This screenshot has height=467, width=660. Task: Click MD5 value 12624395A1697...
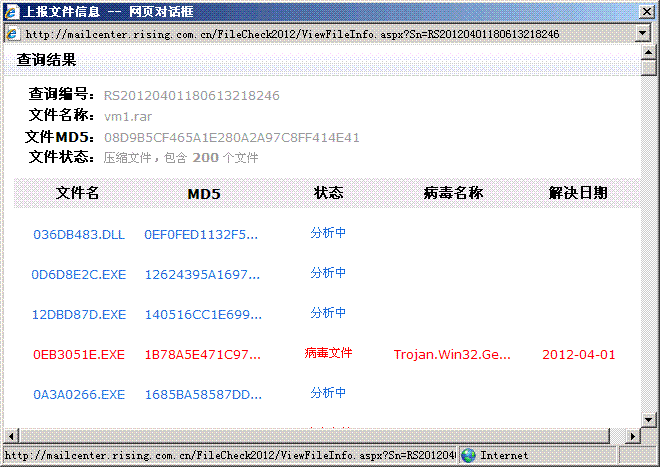[x=202, y=275]
